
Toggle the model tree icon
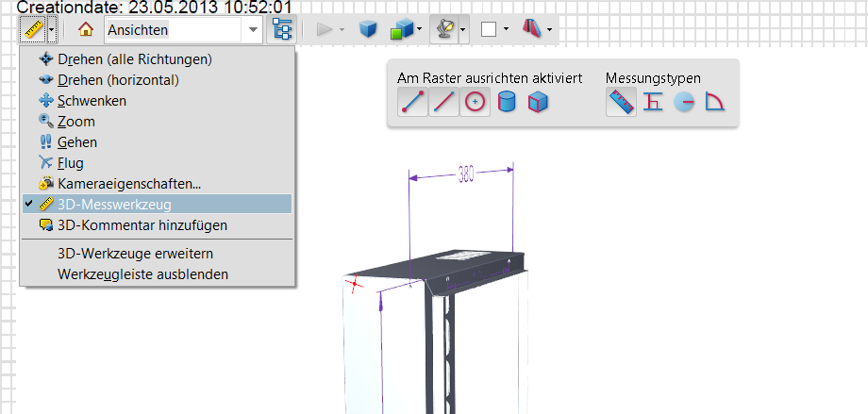coord(282,30)
